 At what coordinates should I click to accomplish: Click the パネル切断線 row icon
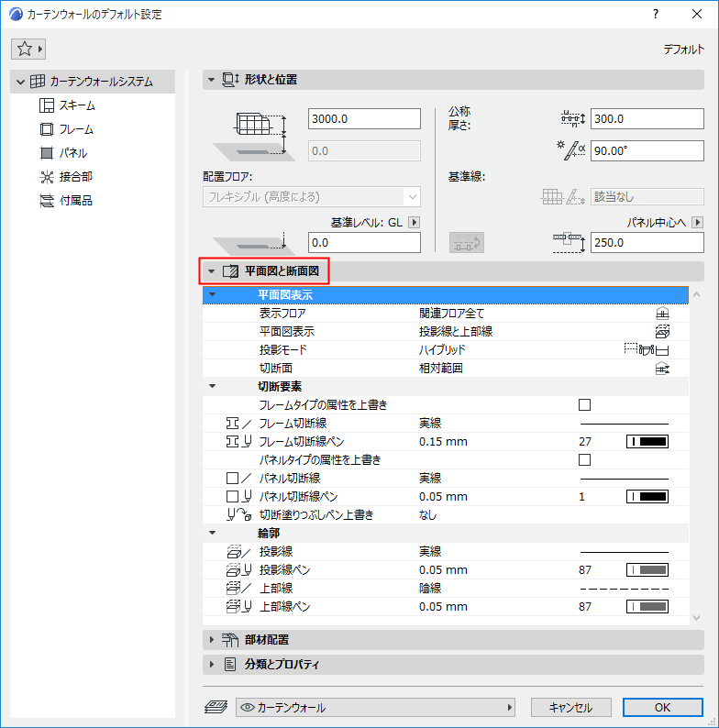tap(238, 479)
